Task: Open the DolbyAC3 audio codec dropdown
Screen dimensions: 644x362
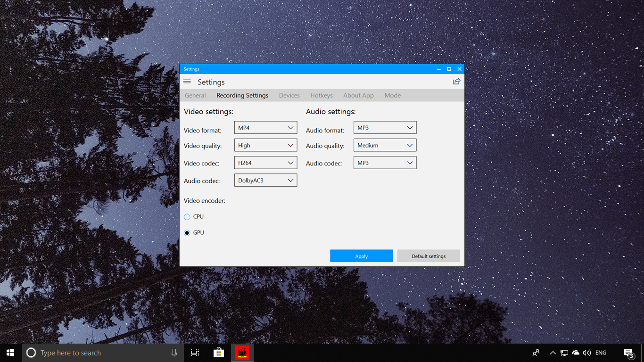Action: click(x=265, y=180)
